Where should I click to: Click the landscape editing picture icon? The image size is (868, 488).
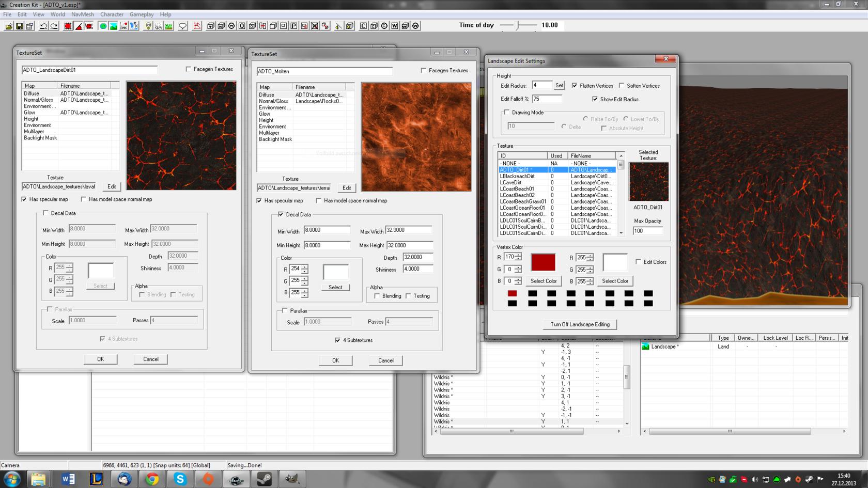(113, 26)
